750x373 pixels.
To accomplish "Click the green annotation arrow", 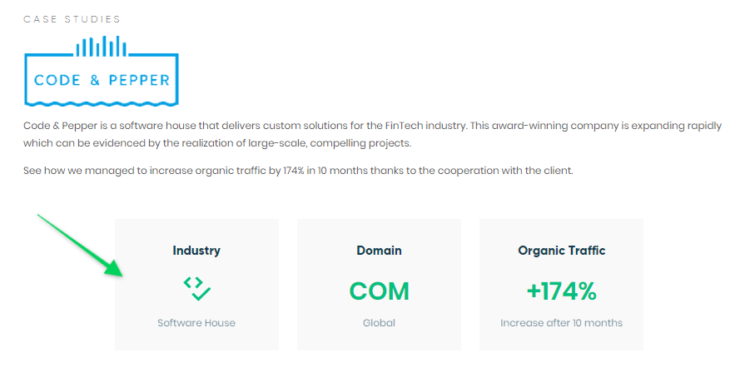I will pyautogui.click(x=80, y=246).
